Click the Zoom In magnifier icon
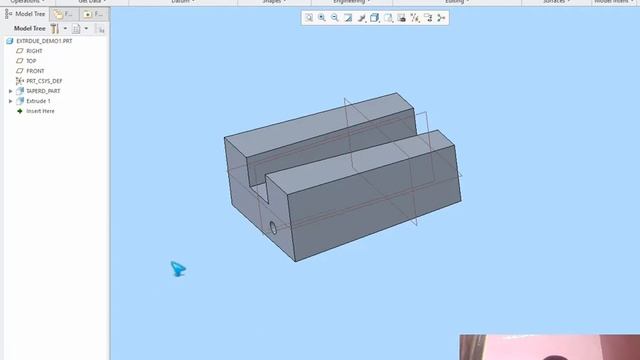Screen dimensions: 640x360 (x=322, y=18)
